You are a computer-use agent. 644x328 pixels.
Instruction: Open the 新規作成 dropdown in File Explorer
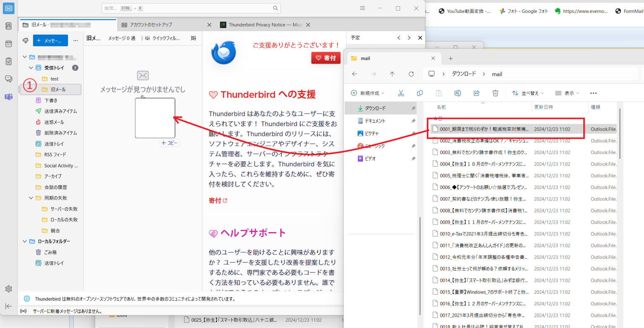(x=368, y=93)
